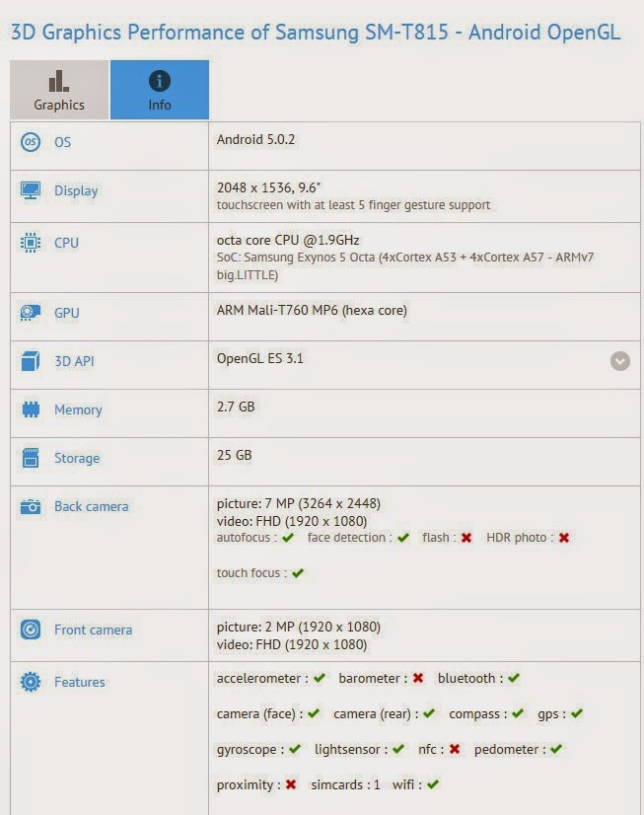Click the Android 5.0.2 value
Image resolution: width=644 pixels, height=815 pixels.
(255, 139)
